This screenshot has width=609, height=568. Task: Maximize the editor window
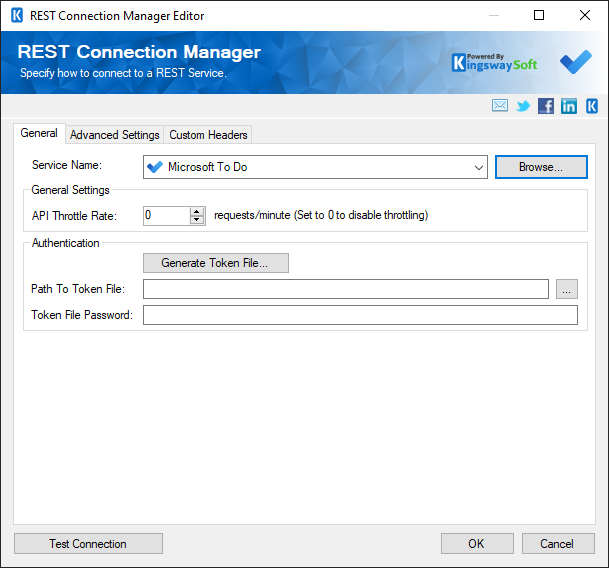point(539,16)
